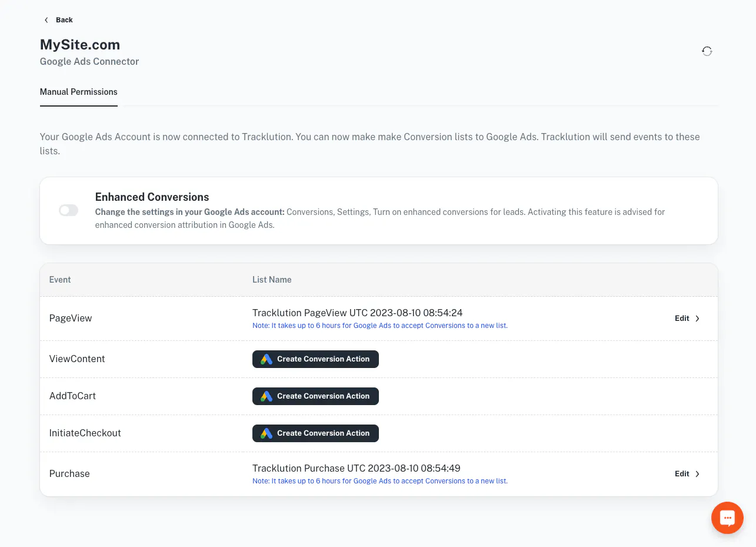Screen dimensions: 756x547
Task: Click the List Name column header
Action: point(272,280)
